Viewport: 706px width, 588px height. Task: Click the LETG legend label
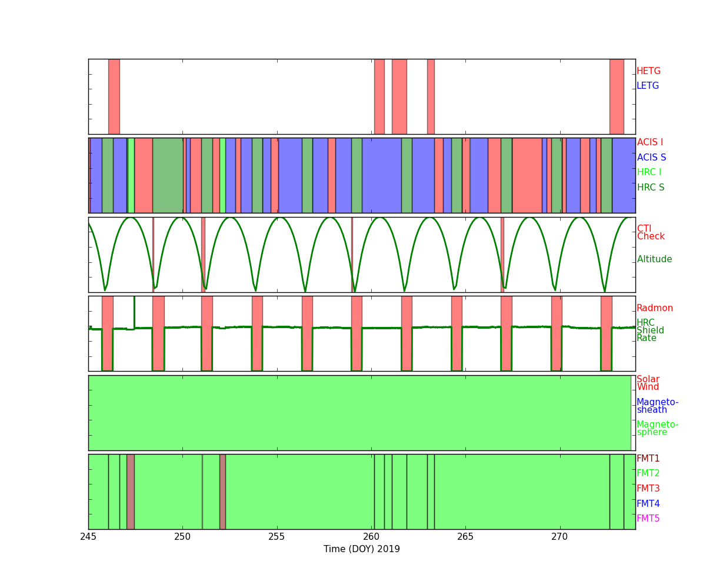click(647, 86)
